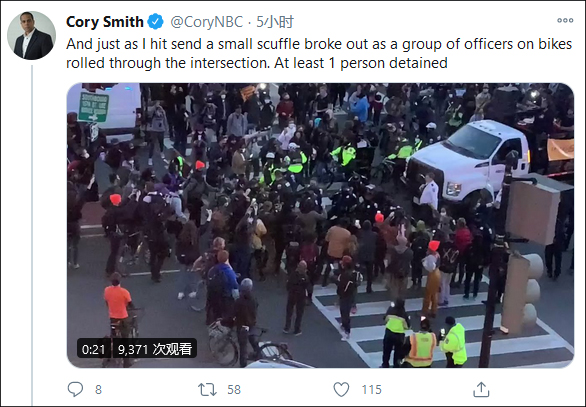Play the protest scuffle video

point(320,225)
